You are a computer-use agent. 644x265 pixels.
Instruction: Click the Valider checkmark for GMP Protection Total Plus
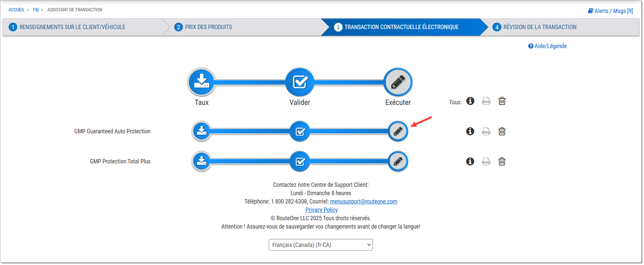(300, 161)
